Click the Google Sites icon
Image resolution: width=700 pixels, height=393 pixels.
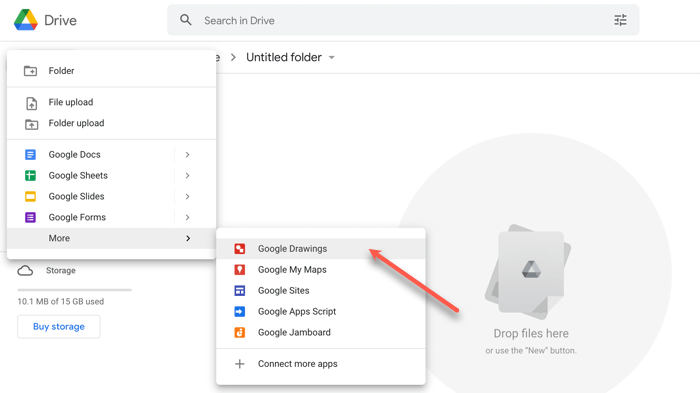240,291
